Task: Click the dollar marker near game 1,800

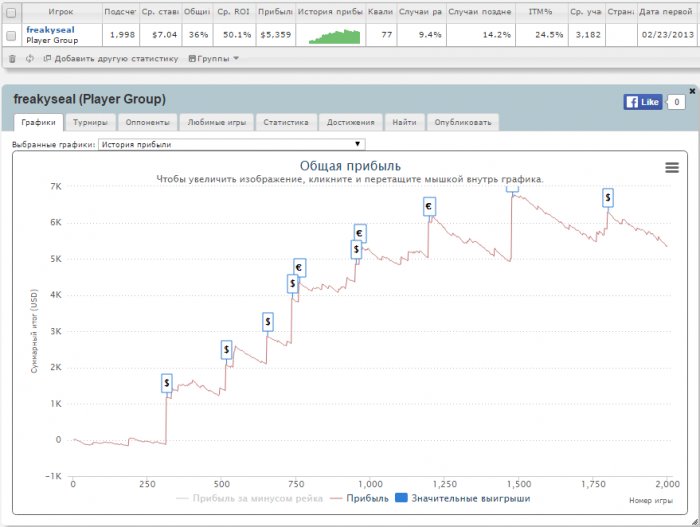Action: pyautogui.click(x=608, y=198)
